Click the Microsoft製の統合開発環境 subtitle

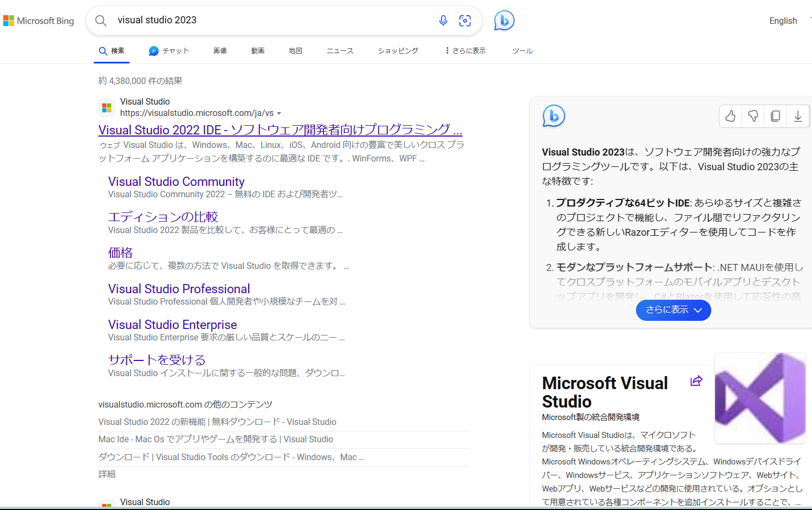590,417
